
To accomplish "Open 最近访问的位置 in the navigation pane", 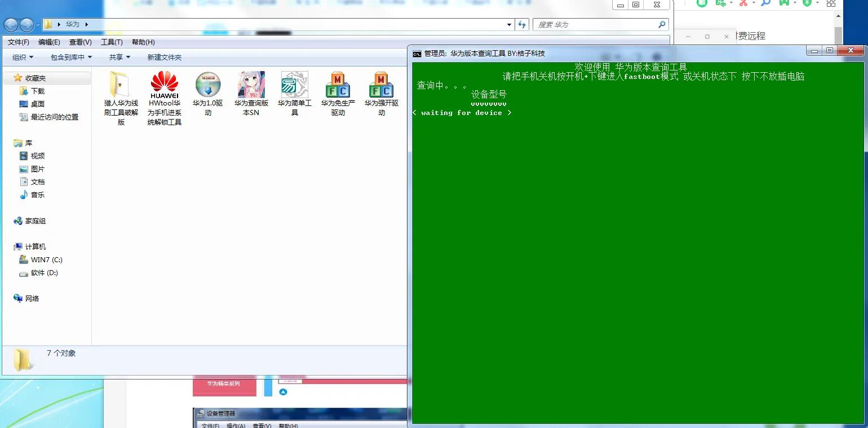I will 55,117.
